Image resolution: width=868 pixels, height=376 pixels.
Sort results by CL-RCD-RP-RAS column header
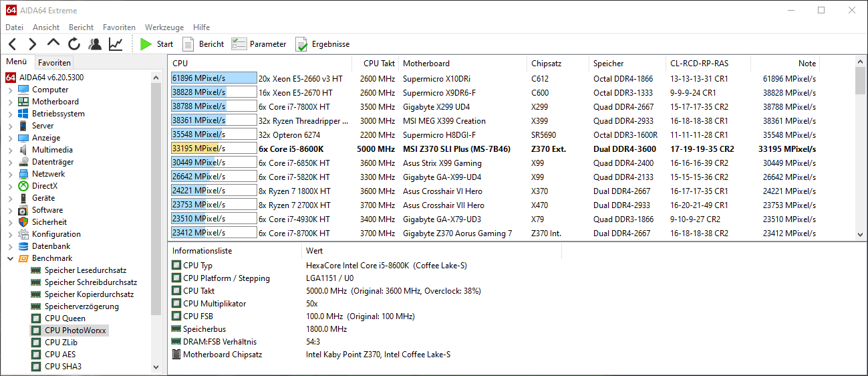(708, 64)
